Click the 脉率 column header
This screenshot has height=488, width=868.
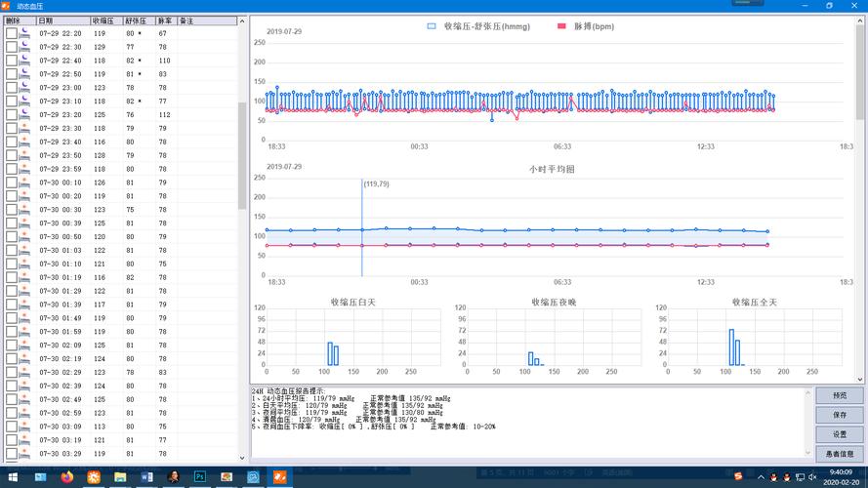(167, 20)
